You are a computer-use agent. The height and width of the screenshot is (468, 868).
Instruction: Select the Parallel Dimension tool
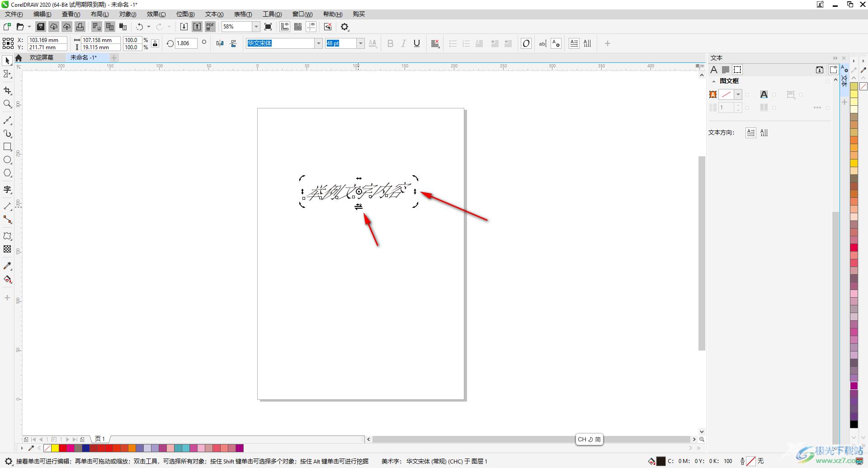pyautogui.click(x=7, y=206)
